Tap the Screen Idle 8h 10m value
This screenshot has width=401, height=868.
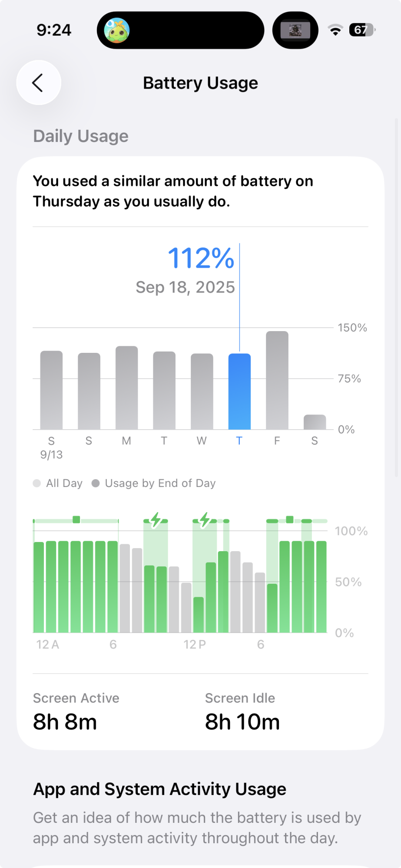242,722
